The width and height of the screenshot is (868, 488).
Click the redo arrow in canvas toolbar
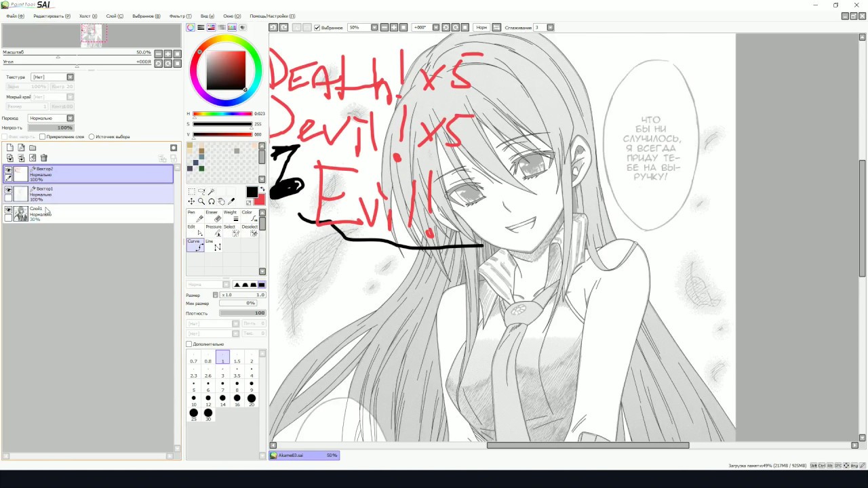283,28
